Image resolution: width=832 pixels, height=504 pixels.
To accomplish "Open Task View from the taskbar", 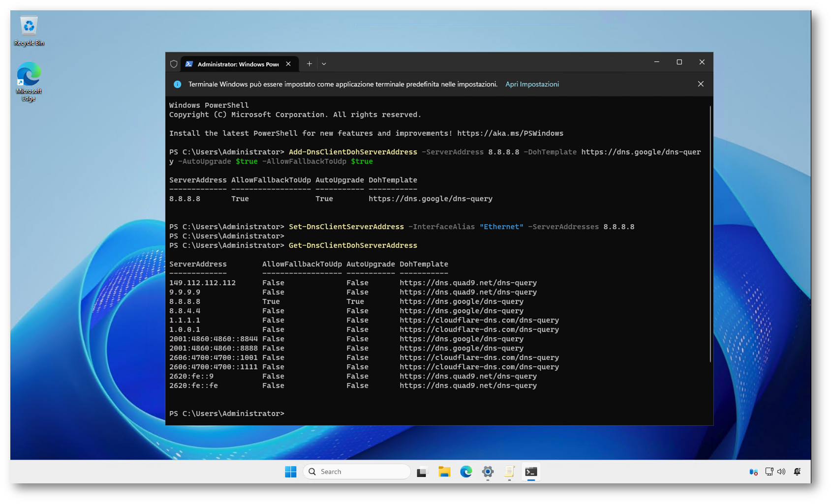I will (422, 472).
